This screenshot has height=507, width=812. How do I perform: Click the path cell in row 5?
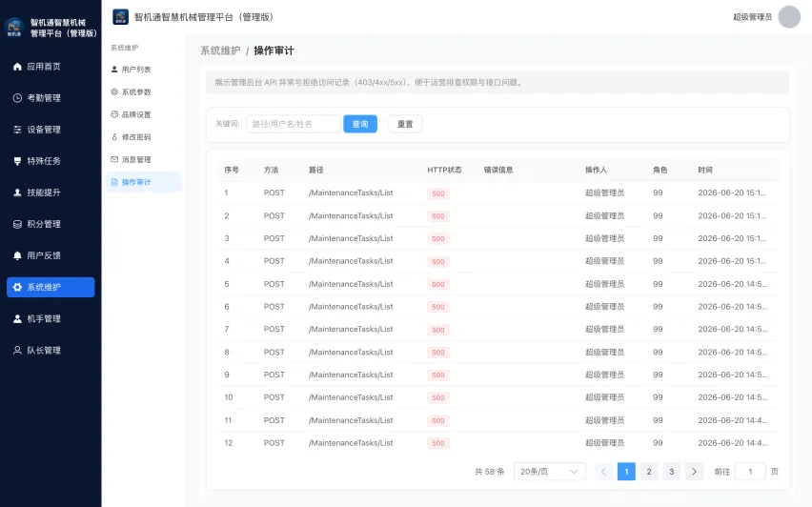point(351,284)
